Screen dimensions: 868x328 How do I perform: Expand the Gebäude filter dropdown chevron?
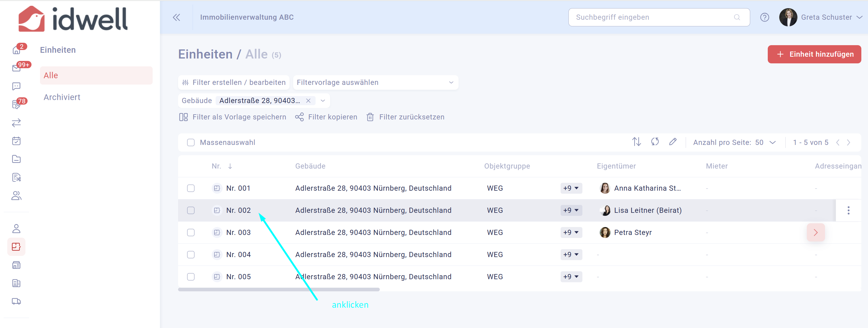(323, 100)
